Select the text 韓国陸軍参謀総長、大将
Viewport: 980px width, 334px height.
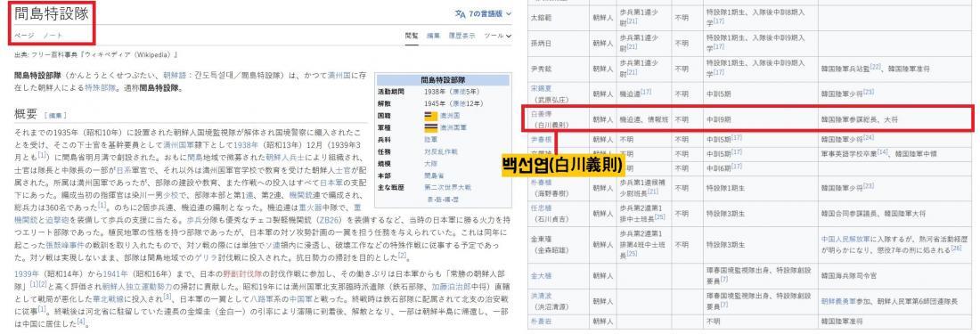(x=860, y=118)
